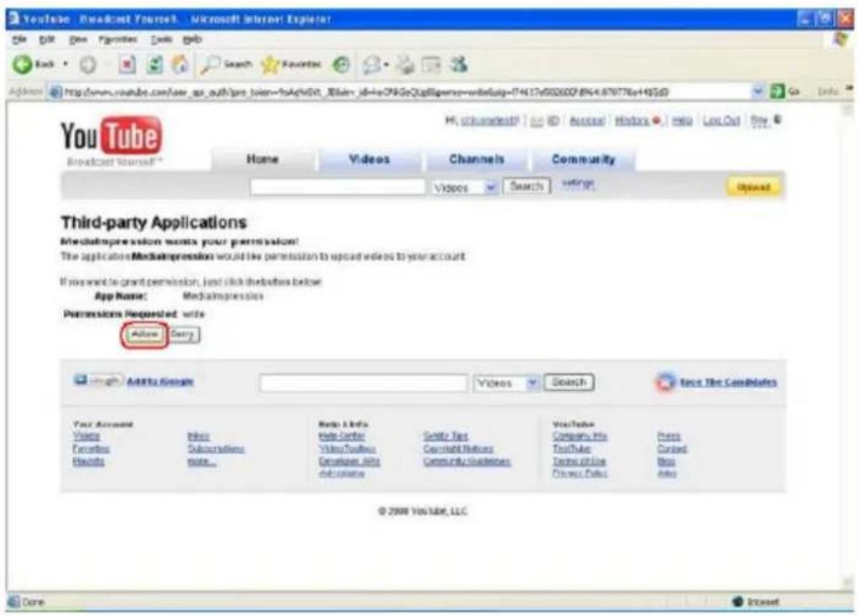The width and height of the screenshot is (858, 616).
Task: Click the Stop loading icon
Action: [x=127, y=65]
